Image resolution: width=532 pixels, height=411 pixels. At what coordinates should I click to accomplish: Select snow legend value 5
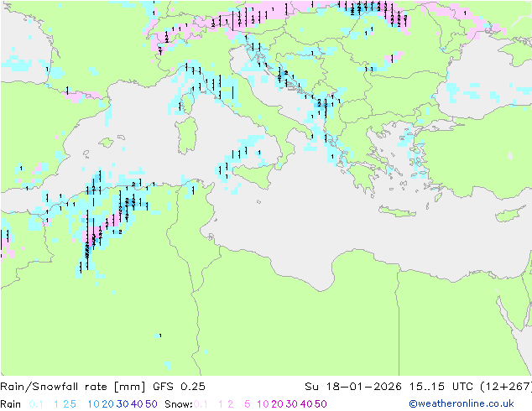click(x=248, y=404)
